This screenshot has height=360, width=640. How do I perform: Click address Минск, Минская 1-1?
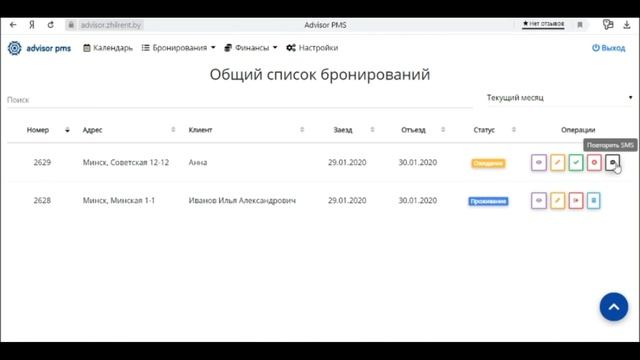[119, 200]
